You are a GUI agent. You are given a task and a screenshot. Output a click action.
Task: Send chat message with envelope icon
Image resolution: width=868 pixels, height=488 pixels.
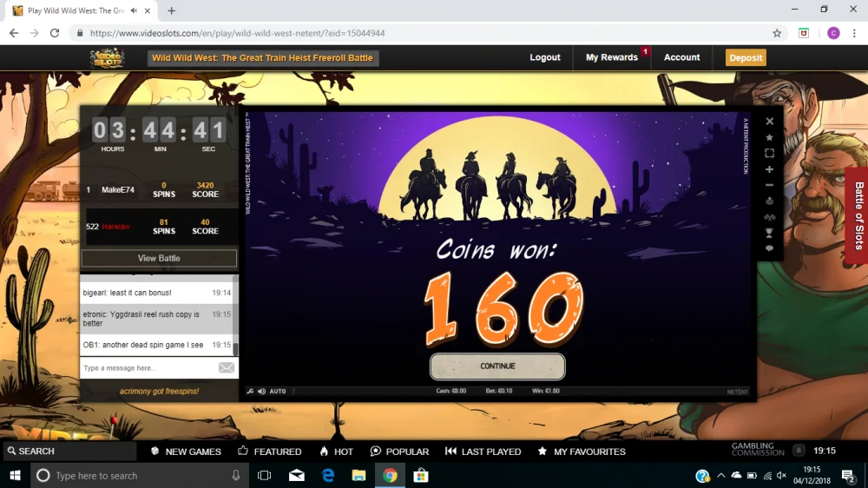pyautogui.click(x=226, y=368)
